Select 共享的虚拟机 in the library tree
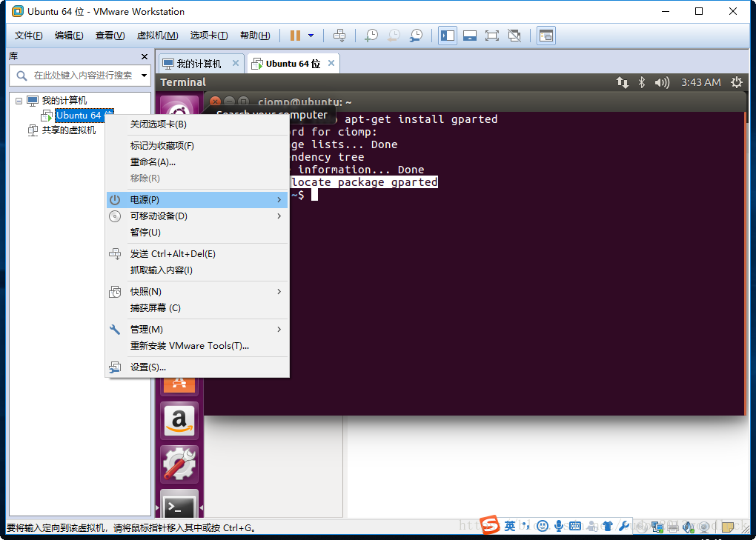This screenshot has width=756, height=540. pyautogui.click(x=68, y=130)
